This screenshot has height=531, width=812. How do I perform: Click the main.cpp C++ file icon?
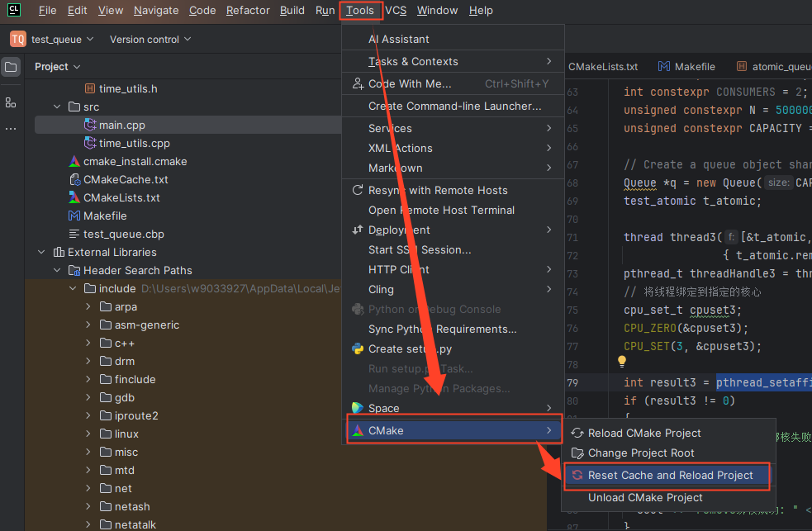[x=90, y=125]
